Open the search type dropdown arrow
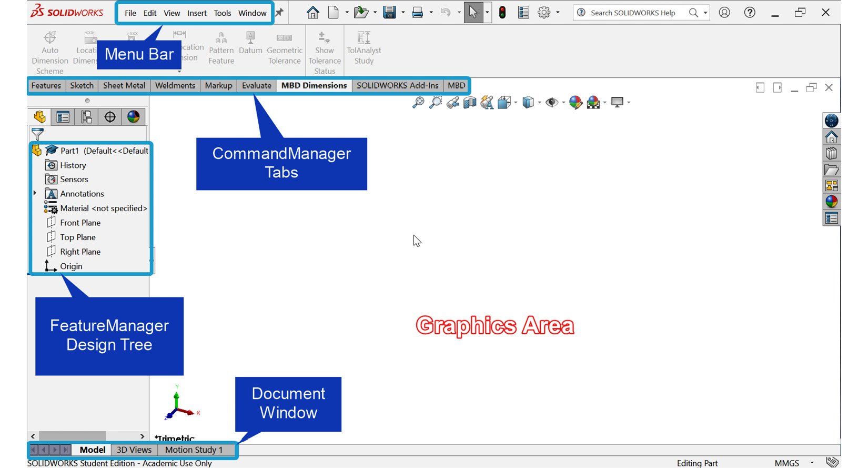This screenshot has width=868, height=468. (705, 13)
